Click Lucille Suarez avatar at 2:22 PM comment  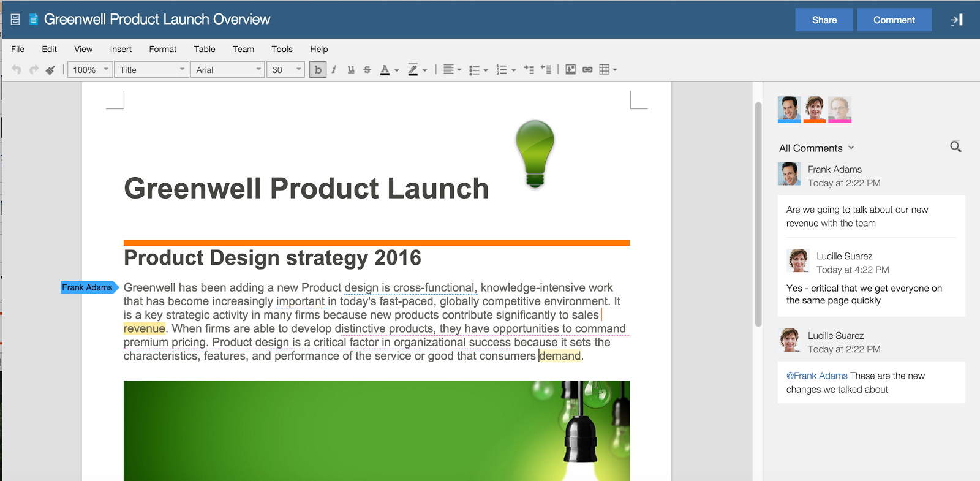(x=789, y=340)
